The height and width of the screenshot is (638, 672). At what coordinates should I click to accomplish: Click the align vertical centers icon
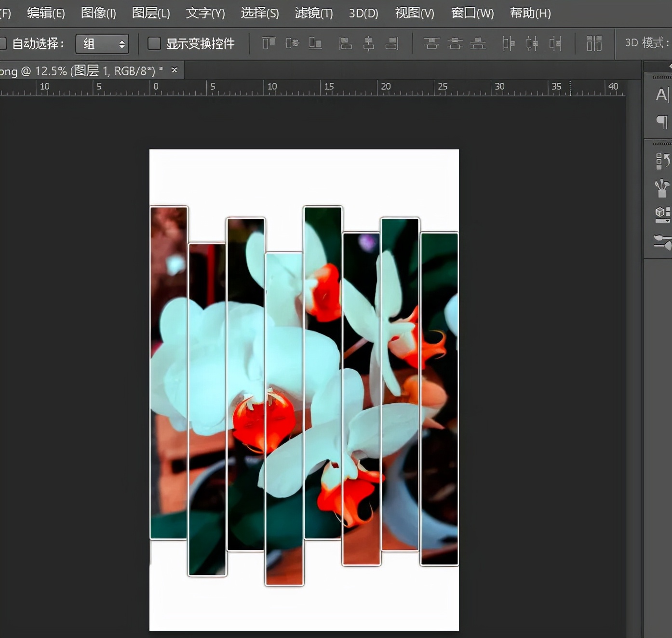click(x=292, y=43)
